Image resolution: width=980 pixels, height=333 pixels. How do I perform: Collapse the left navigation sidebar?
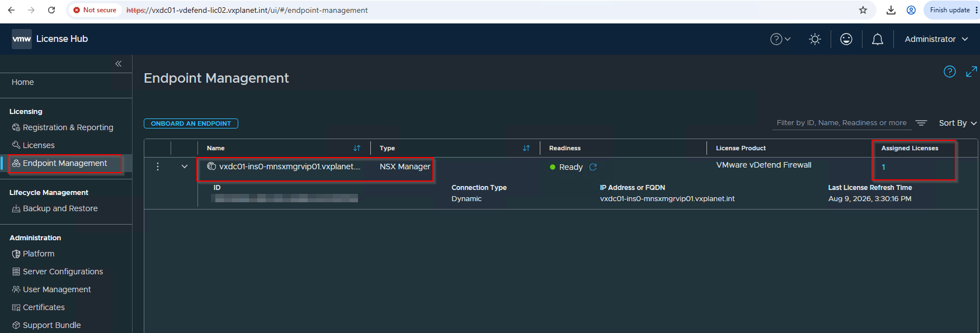(x=119, y=64)
